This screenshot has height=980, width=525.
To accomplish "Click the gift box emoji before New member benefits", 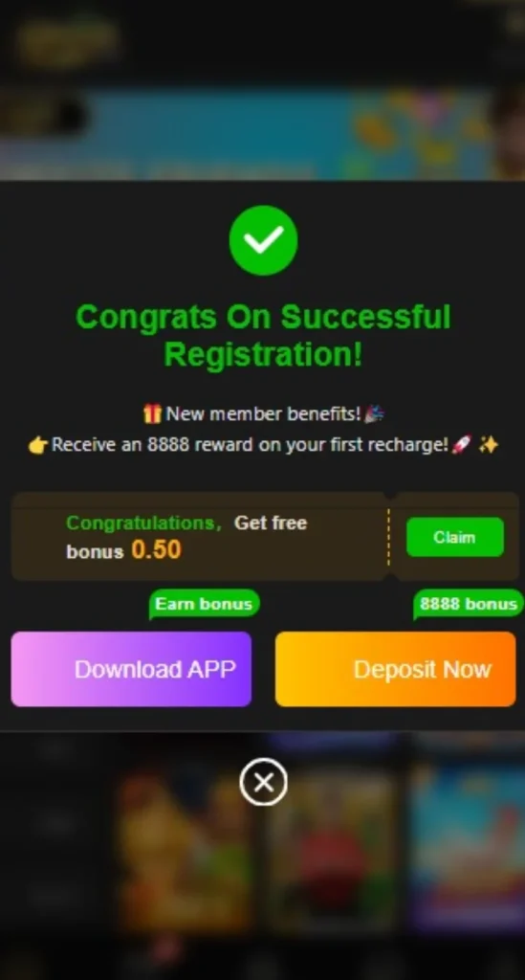I will click(x=152, y=413).
